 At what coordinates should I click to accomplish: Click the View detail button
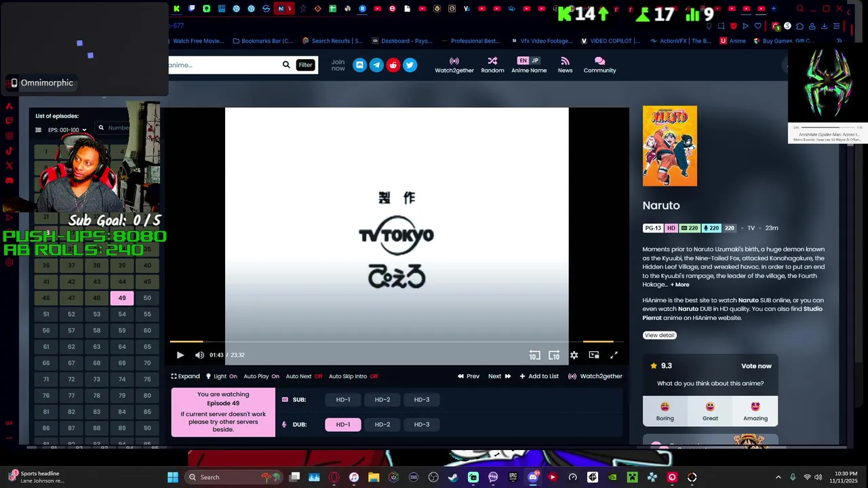tap(659, 335)
